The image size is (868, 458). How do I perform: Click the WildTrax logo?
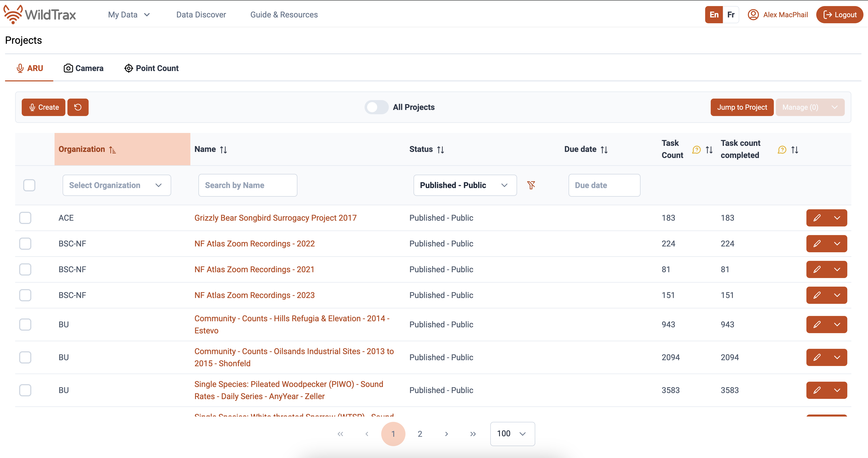click(40, 14)
